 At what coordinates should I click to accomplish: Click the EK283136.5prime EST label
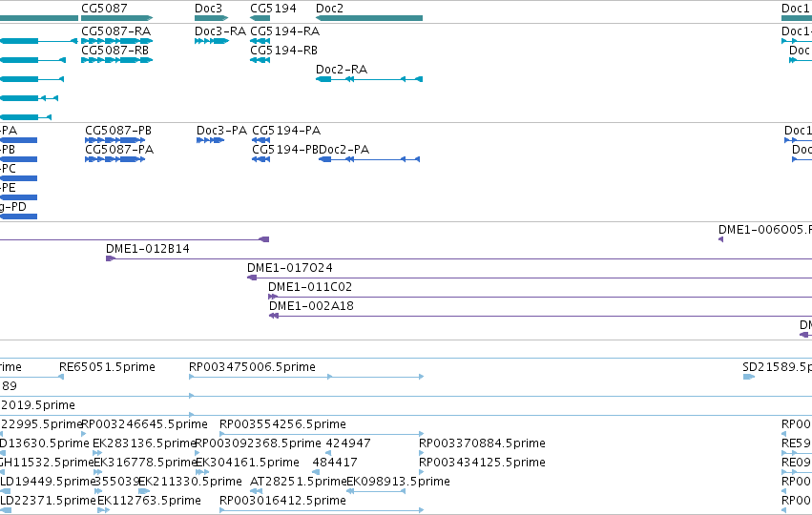click(x=144, y=443)
